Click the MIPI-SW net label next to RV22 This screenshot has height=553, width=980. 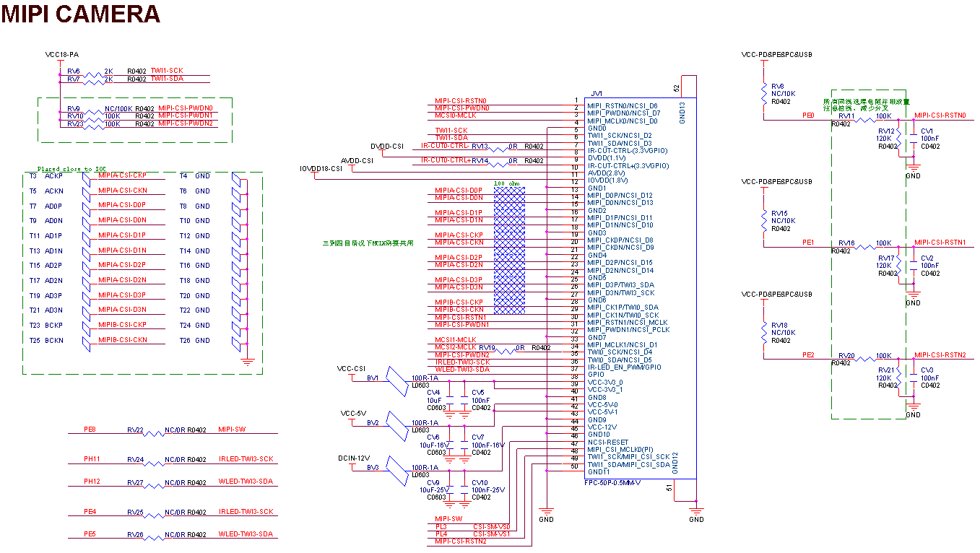click(232, 430)
